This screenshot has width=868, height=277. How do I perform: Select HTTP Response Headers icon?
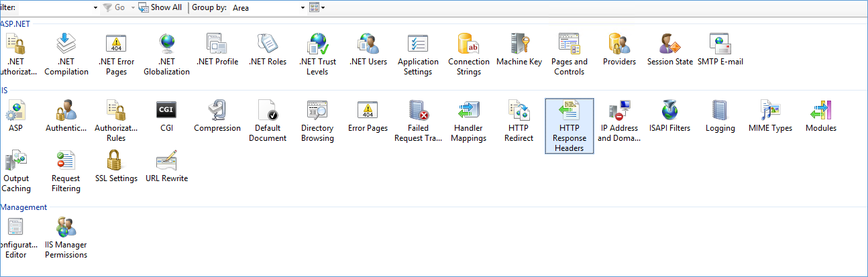pos(569,125)
